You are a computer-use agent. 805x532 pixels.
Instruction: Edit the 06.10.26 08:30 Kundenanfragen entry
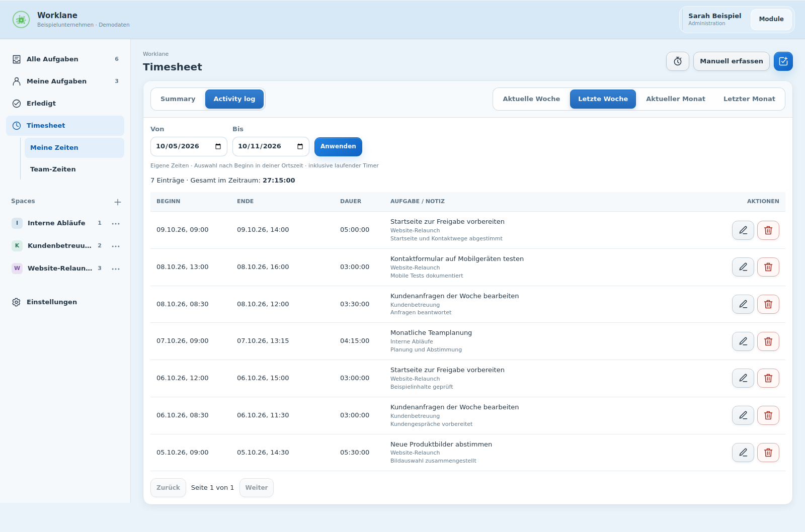coord(743,415)
